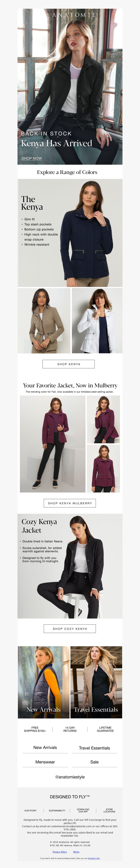This screenshot has height=868, width=140.
Task: Click the SHOP KENYA button
Action: [69, 364]
